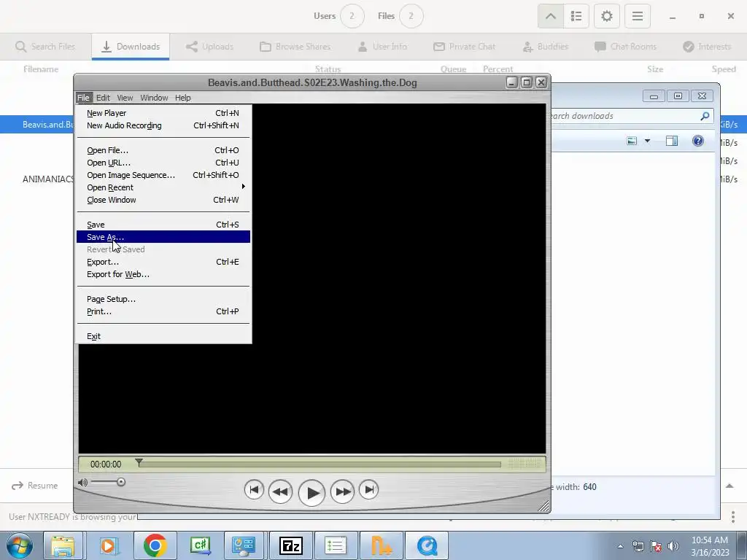The height and width of the screenshot is (560, 747).
Task: Select Print… in File menu
Action: 163,311
